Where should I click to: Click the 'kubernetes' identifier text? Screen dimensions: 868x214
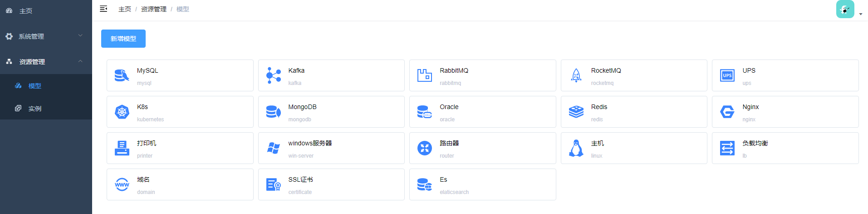pyautogui.click(x=151, y=119)
